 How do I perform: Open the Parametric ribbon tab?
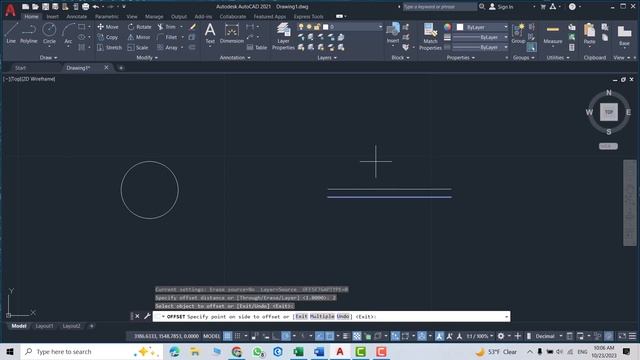pos(107,17)
